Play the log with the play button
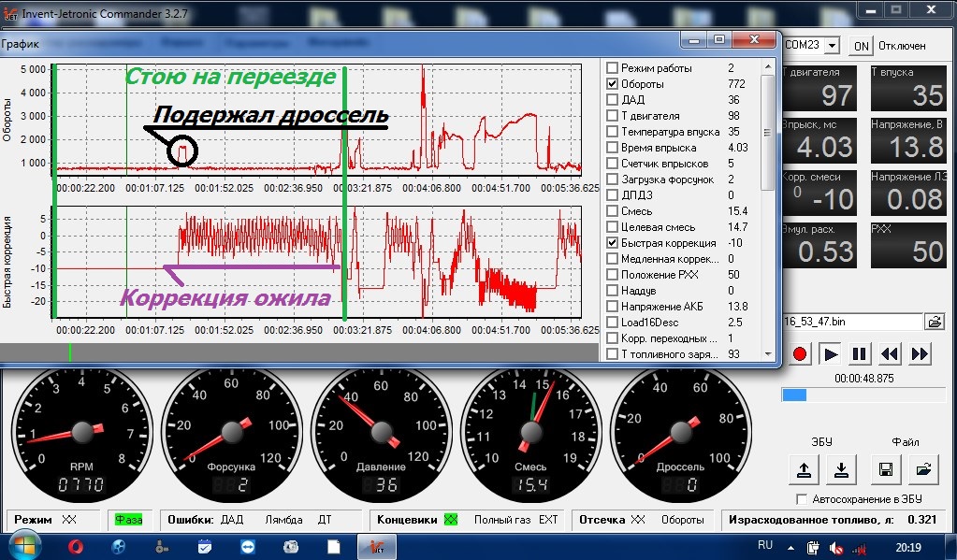The width and height of the screenshot is (957, 560). [830, 353]
